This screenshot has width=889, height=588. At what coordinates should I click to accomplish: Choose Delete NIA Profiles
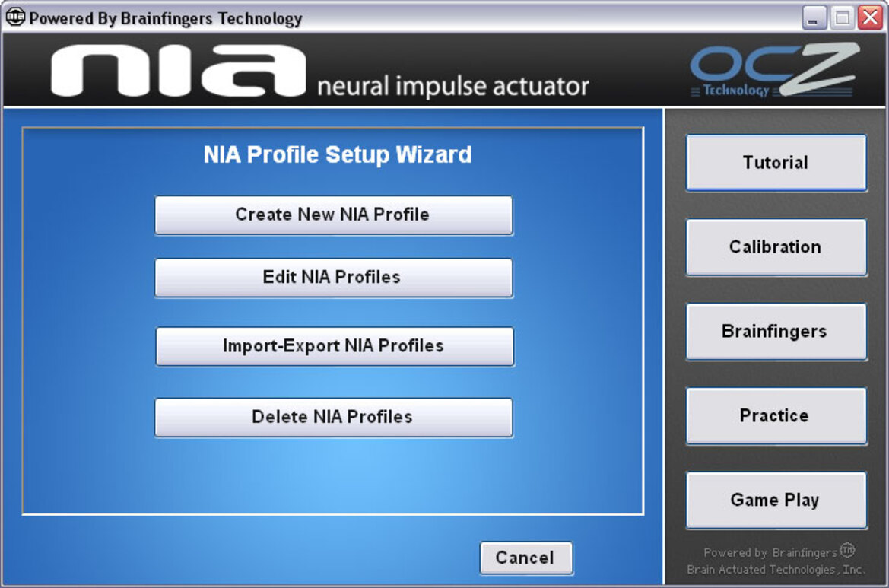click(333, 418)
